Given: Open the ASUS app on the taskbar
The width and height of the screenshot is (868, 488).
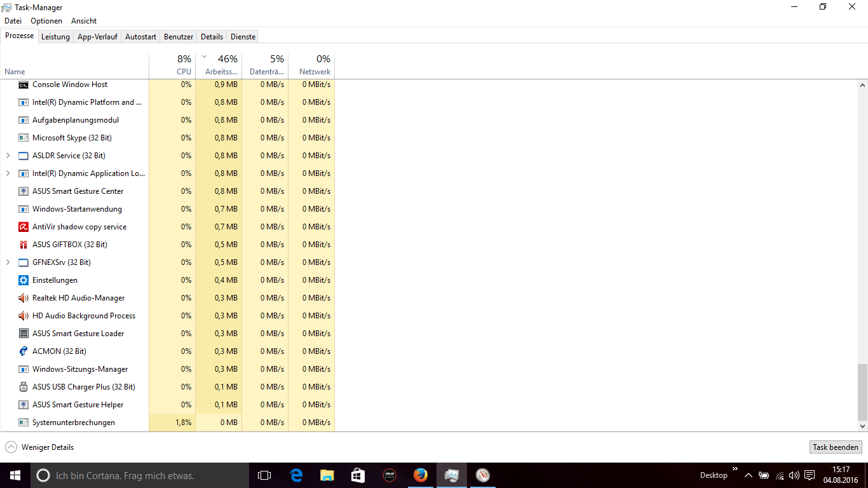Looking at the screenshot, I should (x=389, y=475).
